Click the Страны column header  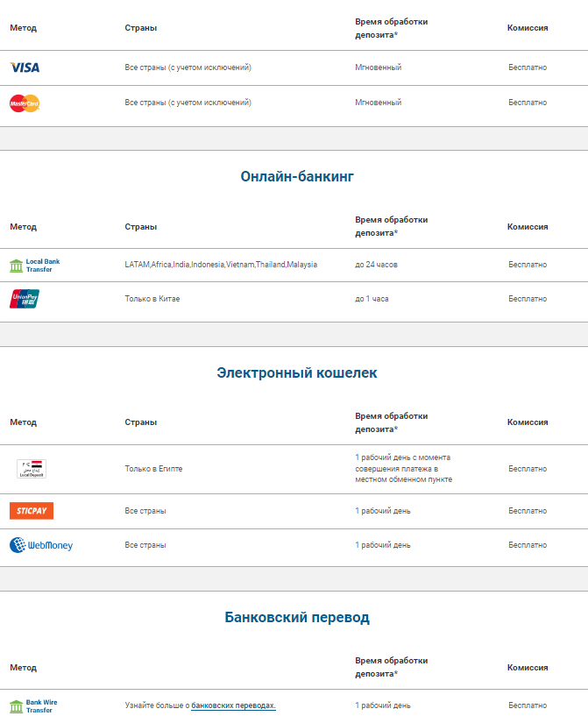click(x=139, y=27)
